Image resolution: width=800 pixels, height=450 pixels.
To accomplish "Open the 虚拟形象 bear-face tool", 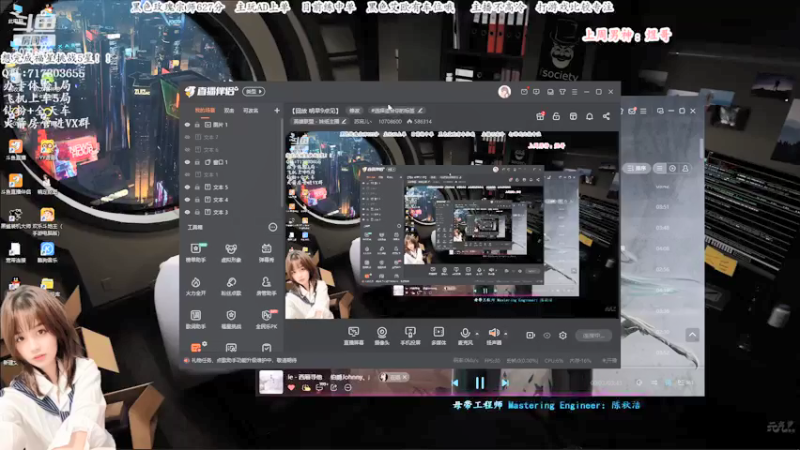I will coord(231,253).
